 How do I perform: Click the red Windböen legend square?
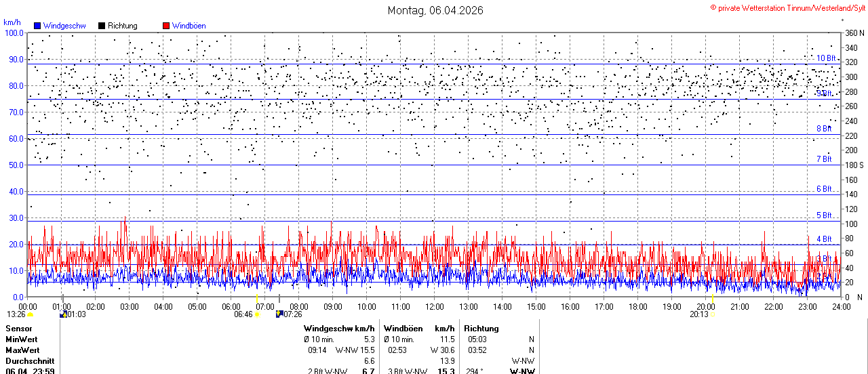[166, 26]
